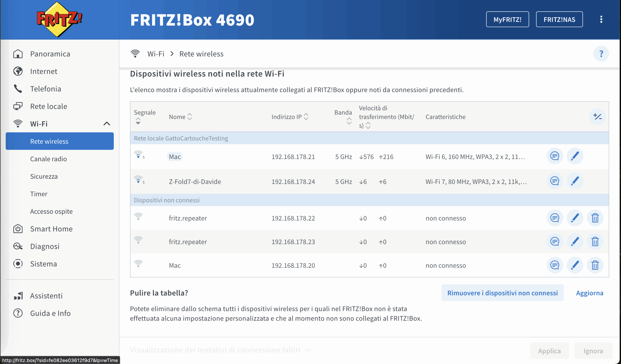This screenshot has height=364, width=621.
Task: Open Guida e Info in sidebar
Action: click(60, 313)
